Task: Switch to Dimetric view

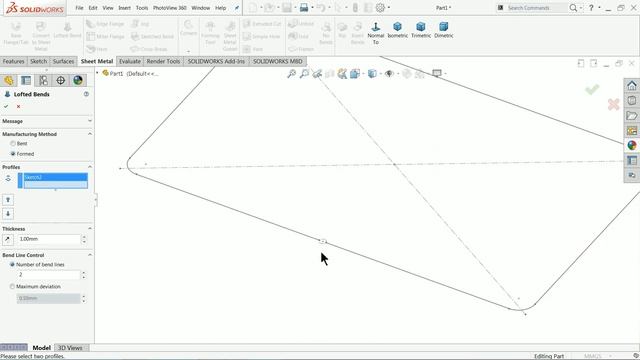Action: click(443, 30)
